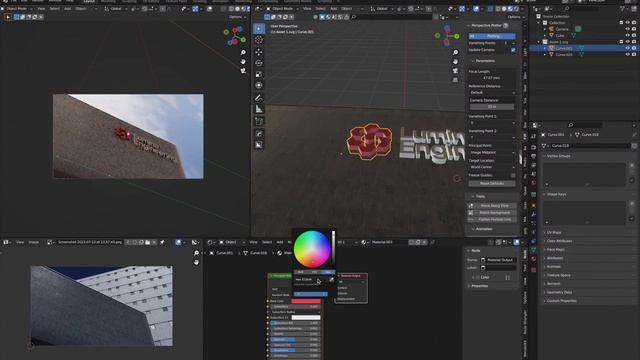
Task: Click the Base Color red swatch
Action: tap(306, 301)
